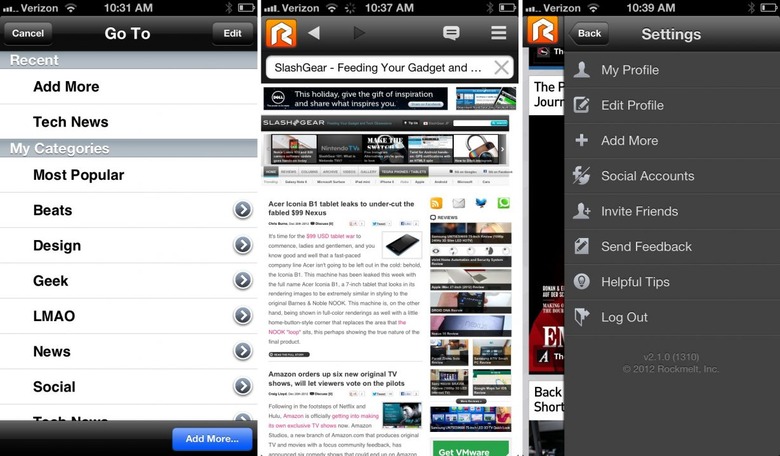Click the Amazon article thumbnail image
The height and width of the screenshot is (456, 780).
[402, 414]
